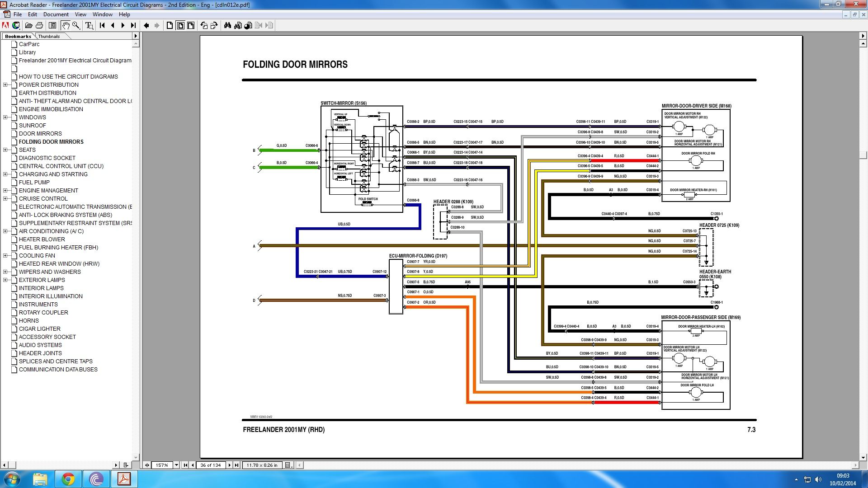The image size is (868, 488).
Task: Open the Document menu
Action: [56, 14]
